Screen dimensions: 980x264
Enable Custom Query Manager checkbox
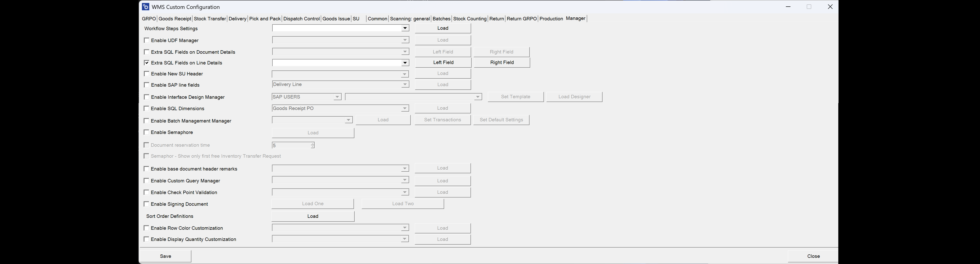tap(147, 181)
